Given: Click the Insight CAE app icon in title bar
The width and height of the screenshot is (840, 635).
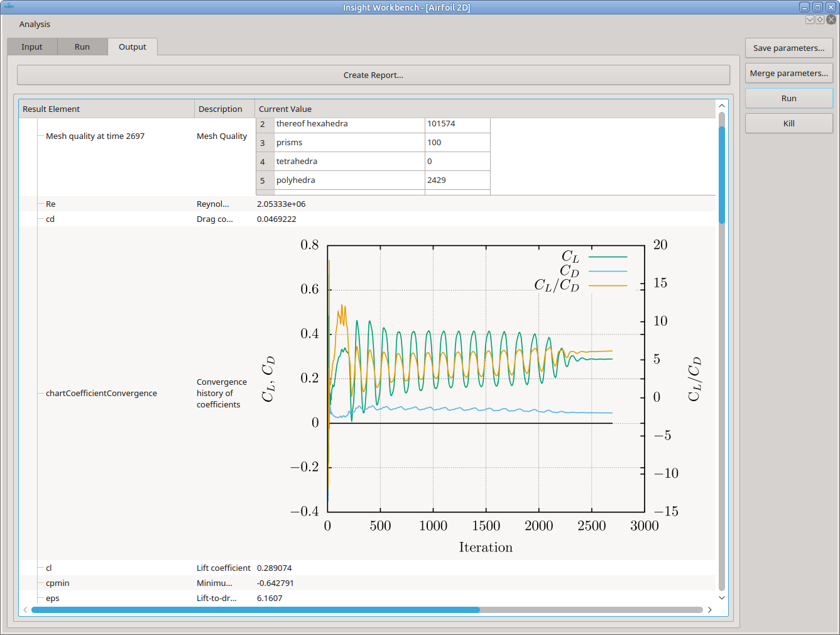Looking at the screenshot, I should click(8, 6).
